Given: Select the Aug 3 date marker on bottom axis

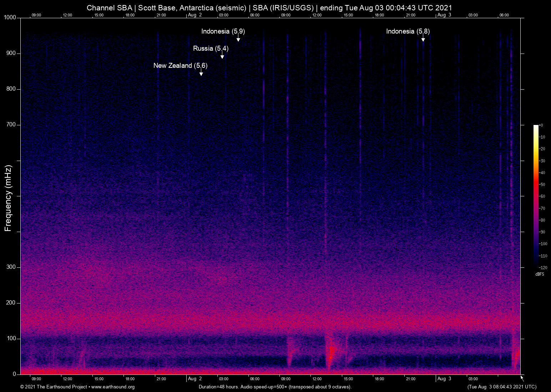Looking at the screenshot, I should [x=444, y=379].
